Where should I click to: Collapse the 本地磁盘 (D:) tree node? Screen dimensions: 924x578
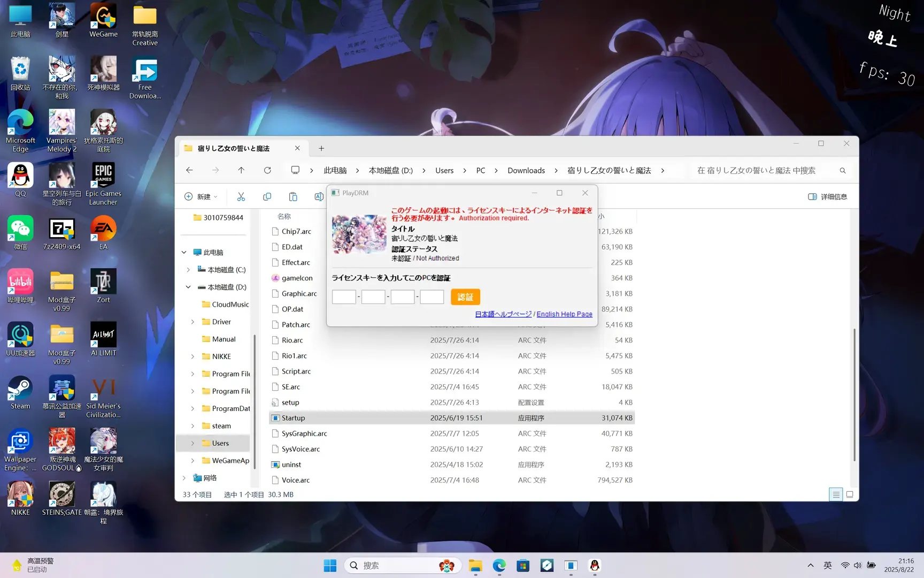click(188, 287)
